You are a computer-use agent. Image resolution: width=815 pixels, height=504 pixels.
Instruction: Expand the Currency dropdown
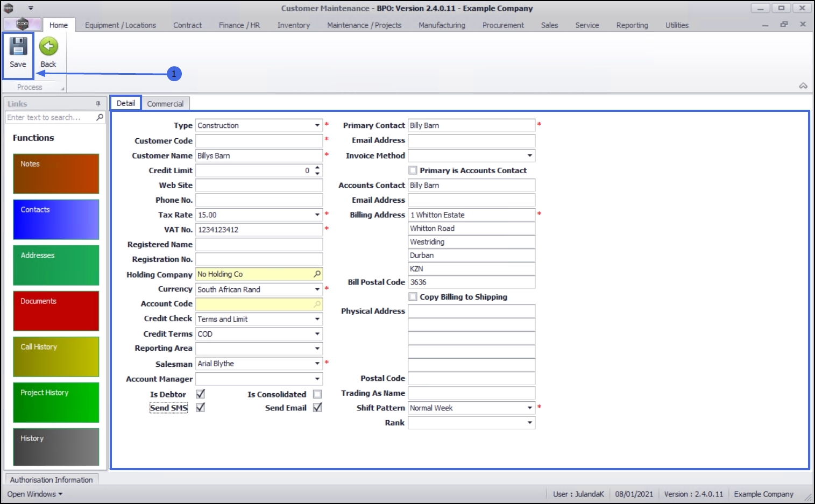[x=317, y=289]
